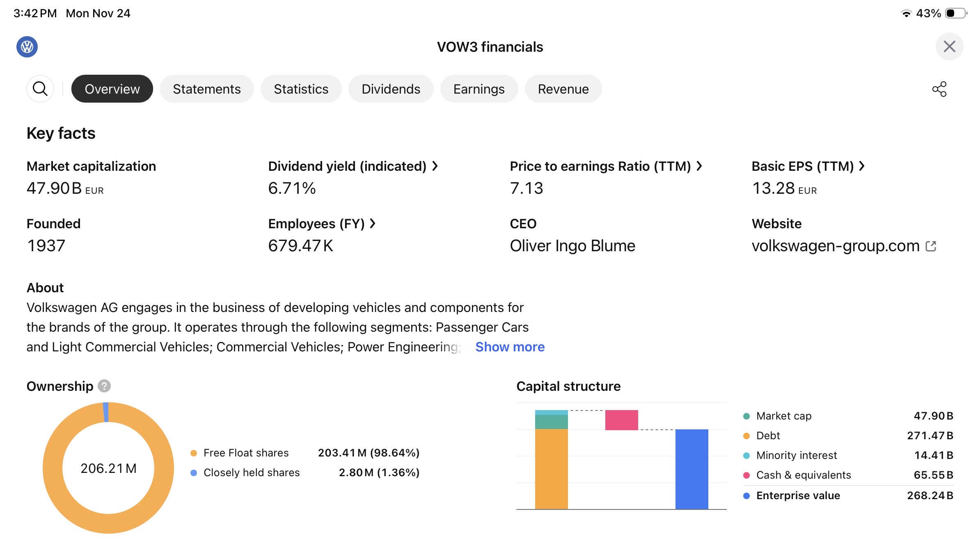Tap the battery status icon

pyautogui.click(x=955, y=13)
